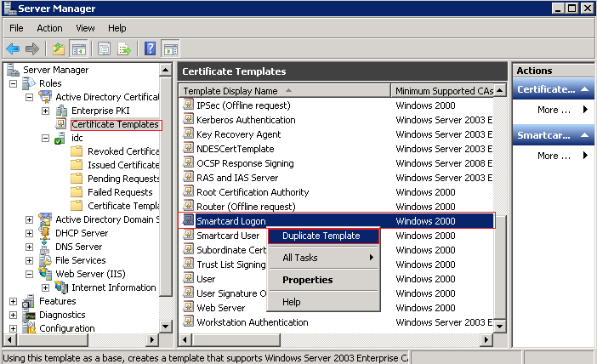597x364 pixels.
Task: Click the DNS Server icon
Action: tap(44, 247)
